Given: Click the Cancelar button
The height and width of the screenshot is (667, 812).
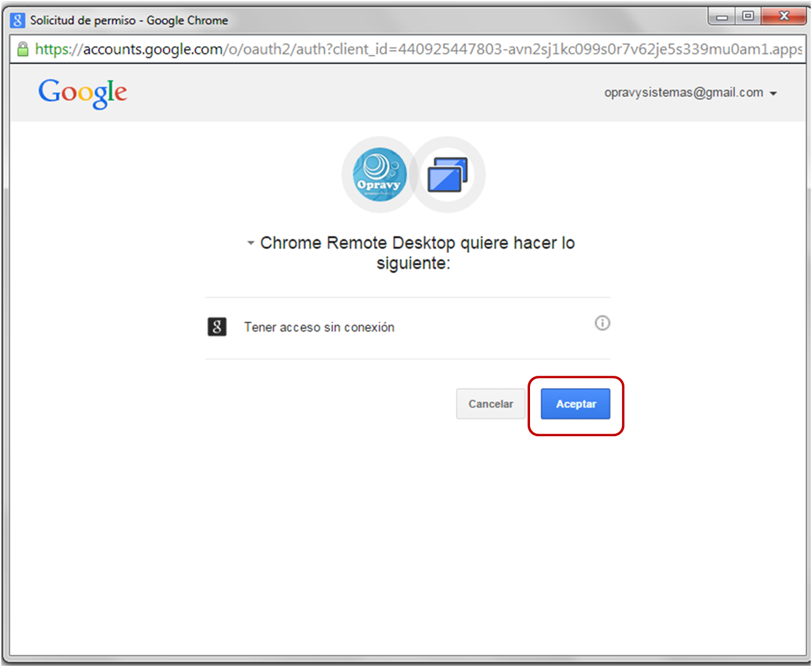Looking at the screenshot, I should click(491, 404).
